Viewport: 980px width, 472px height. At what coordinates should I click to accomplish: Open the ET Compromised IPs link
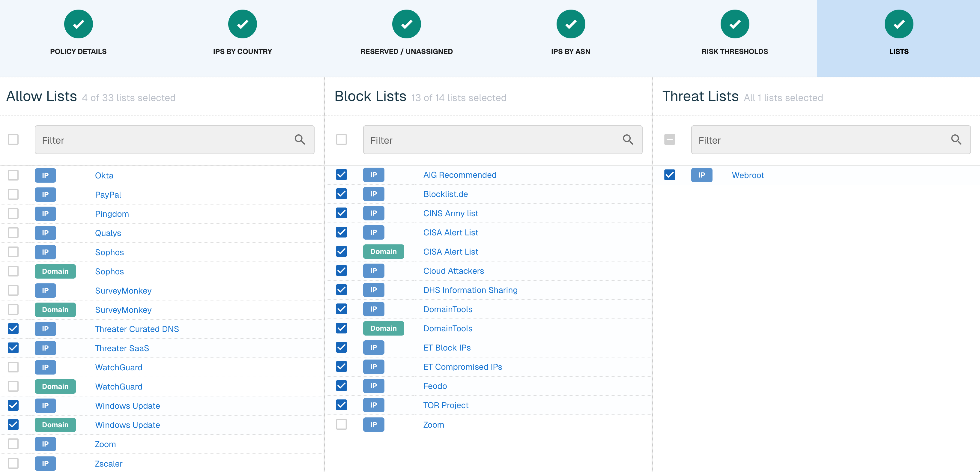click(463, 367)
